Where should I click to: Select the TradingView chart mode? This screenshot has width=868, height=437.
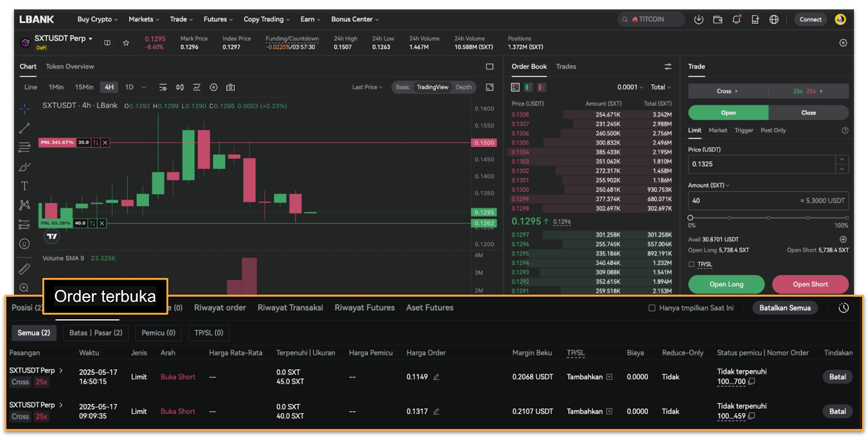pyautogui.click(x=432, y=87)
